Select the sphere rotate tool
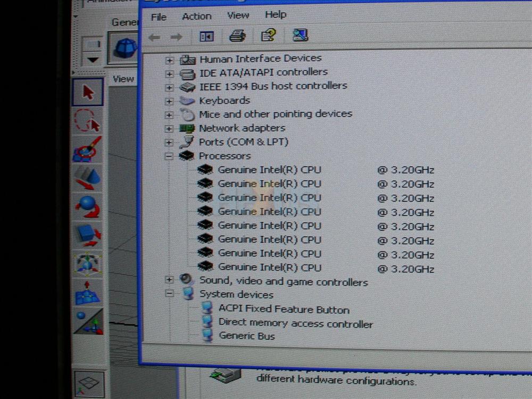Image resolution: width=532 pixels, height=399 pixels. point(88,206)
